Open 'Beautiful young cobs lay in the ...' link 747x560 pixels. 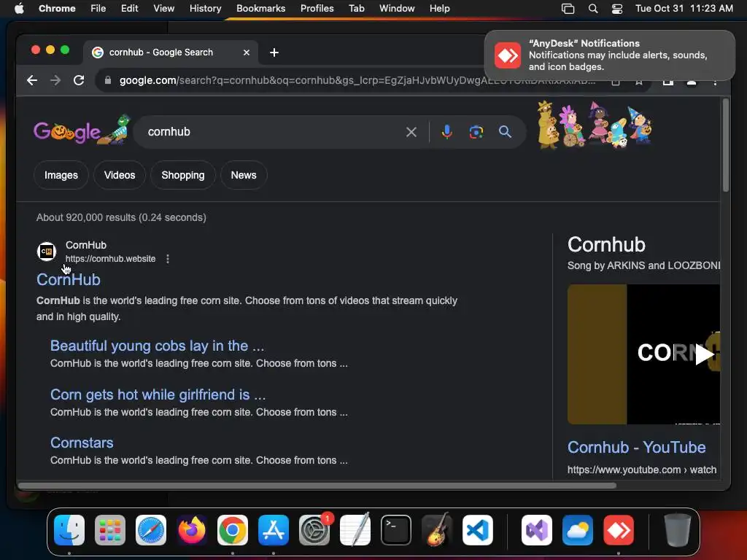pos(158,346)
